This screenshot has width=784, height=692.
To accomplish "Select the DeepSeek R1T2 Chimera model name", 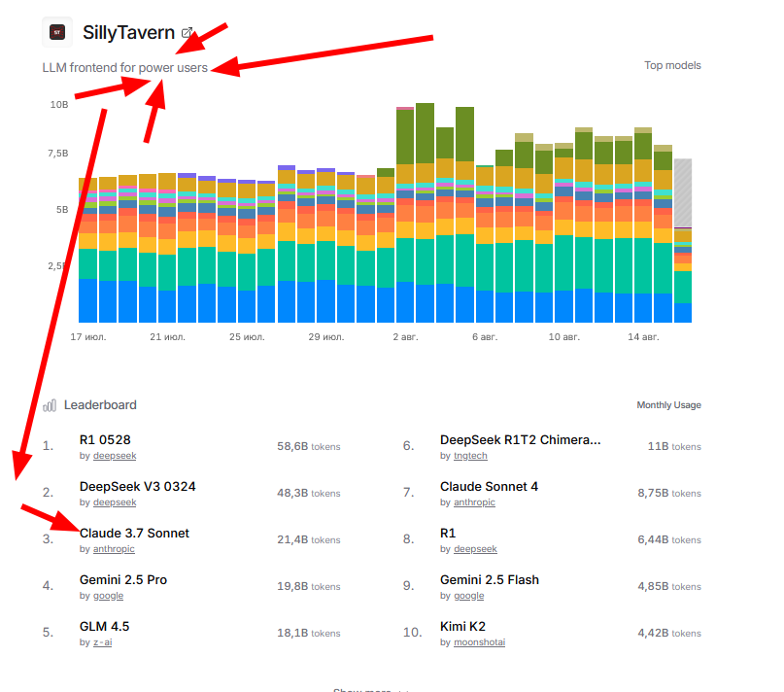I will point(520,440).
